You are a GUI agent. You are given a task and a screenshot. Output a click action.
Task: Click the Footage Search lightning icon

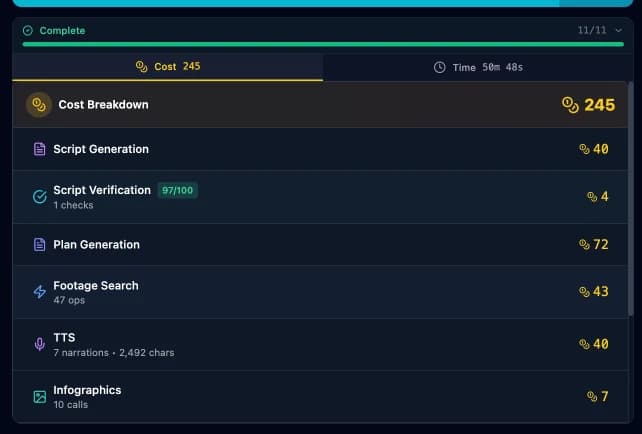(x=39, y=292)
